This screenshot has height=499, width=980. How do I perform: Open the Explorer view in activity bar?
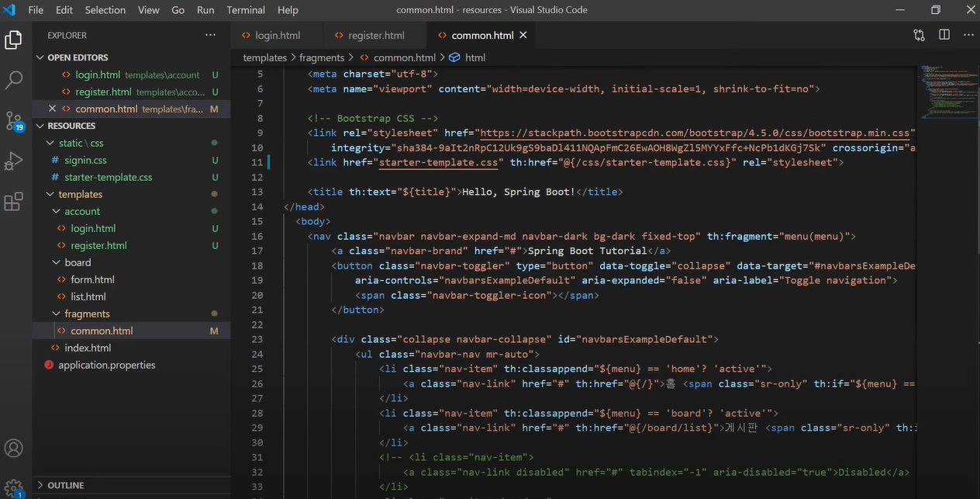pos(14,40)
